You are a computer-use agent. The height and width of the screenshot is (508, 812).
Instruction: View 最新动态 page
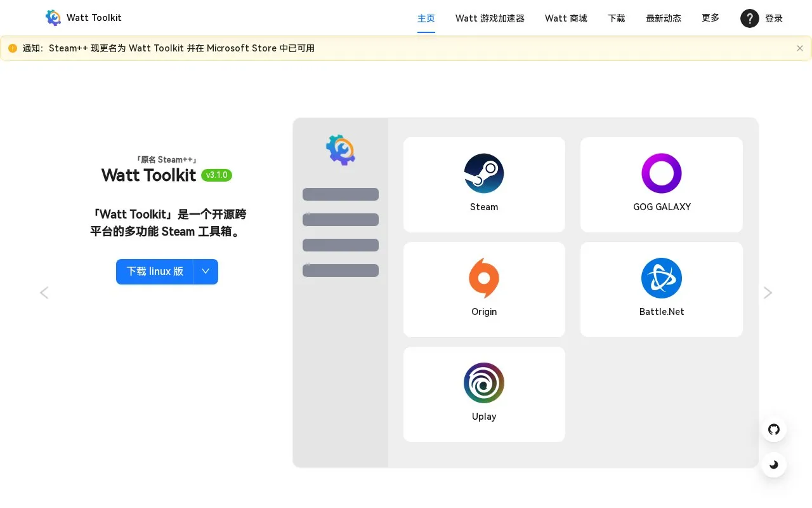point(664,18)
